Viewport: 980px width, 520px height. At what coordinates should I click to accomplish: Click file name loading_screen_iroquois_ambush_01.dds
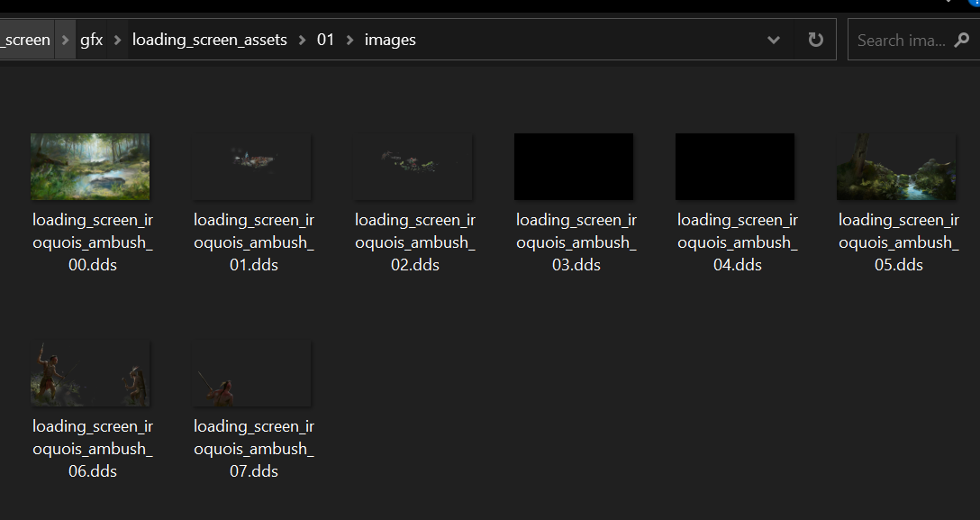coord(254,242)
